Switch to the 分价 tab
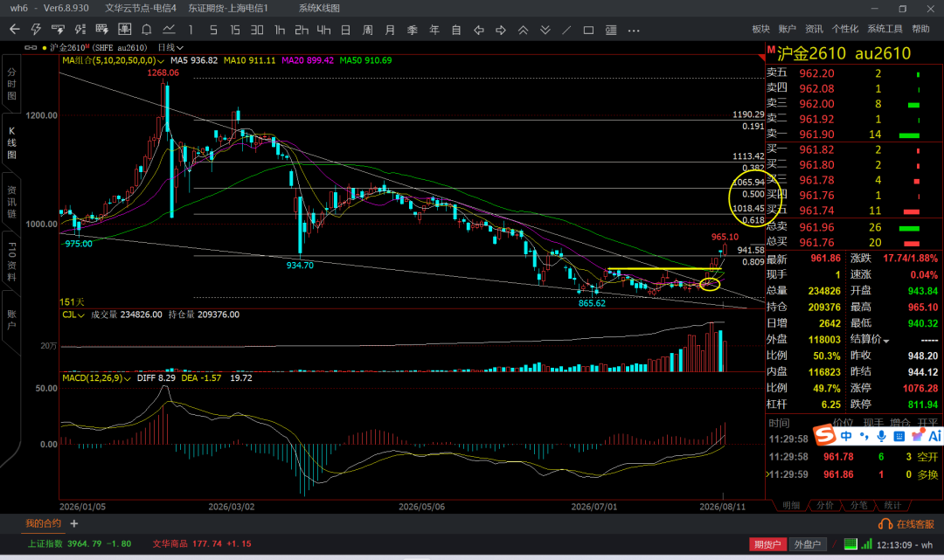 click(x=825, y=505)
